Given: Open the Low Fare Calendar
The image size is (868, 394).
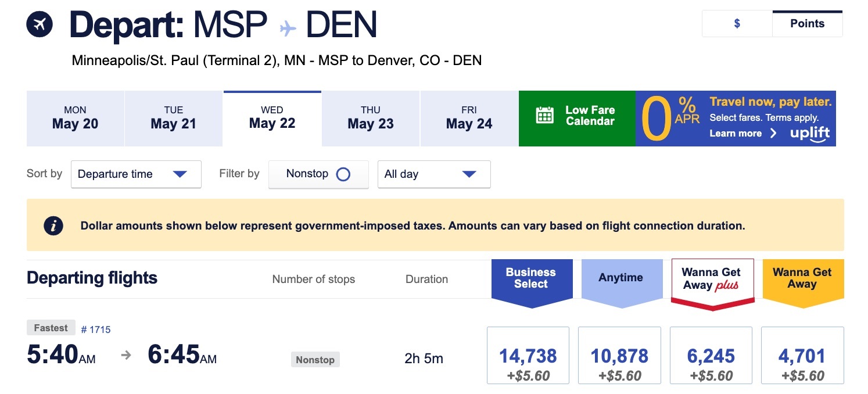Looking at the screenshot, I should click(x=577, y=118).
